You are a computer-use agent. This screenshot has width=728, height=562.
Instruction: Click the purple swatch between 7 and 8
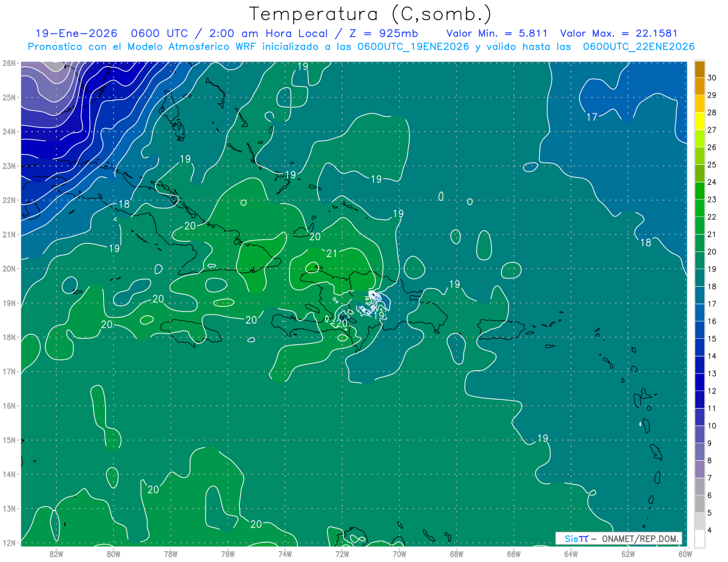[x=699, y=469]
